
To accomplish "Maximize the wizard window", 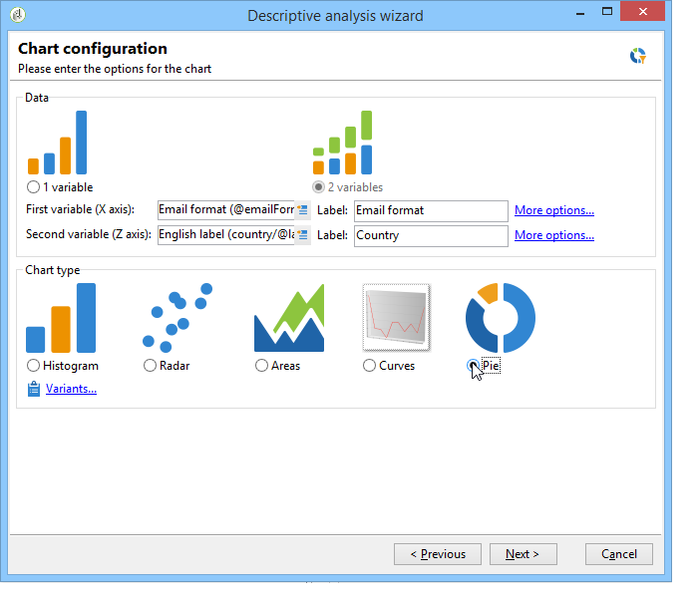I will pyautogui.click(x=607, y=12).
